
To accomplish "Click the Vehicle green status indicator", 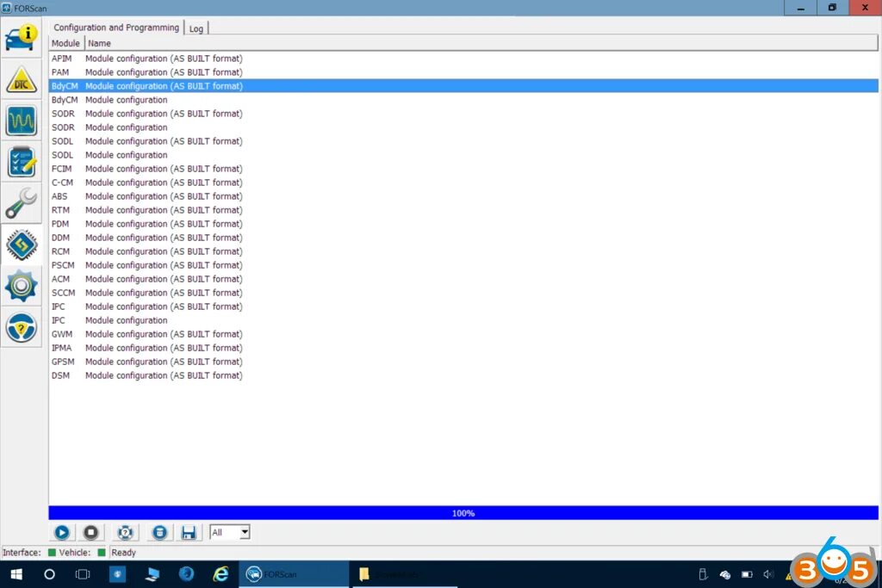I will (102, 553).
